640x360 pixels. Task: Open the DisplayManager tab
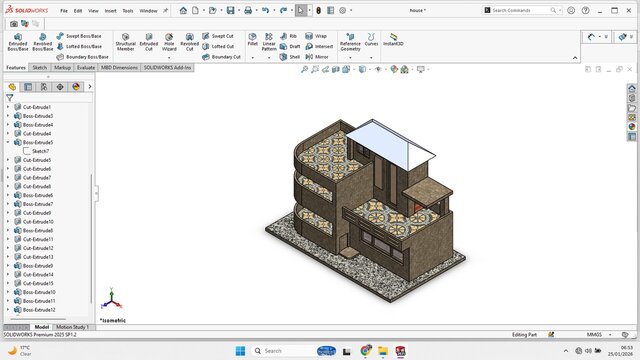[76, 87]
